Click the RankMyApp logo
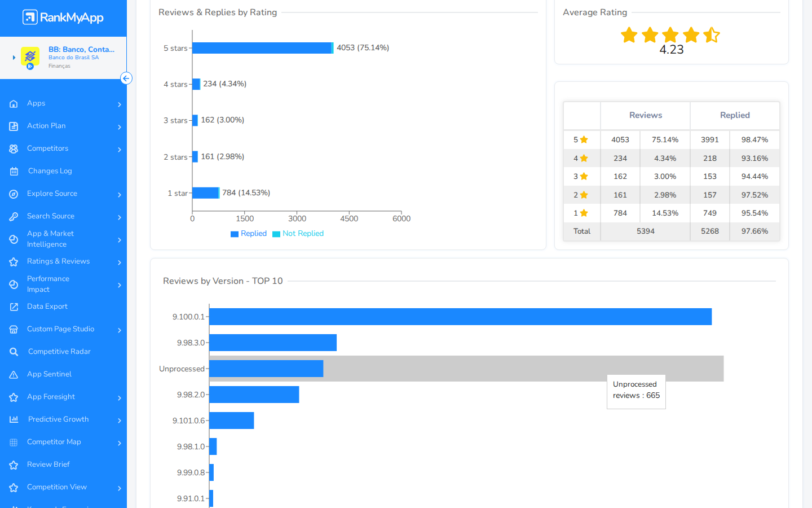The image size is (812, 508). tap(63, 17)
